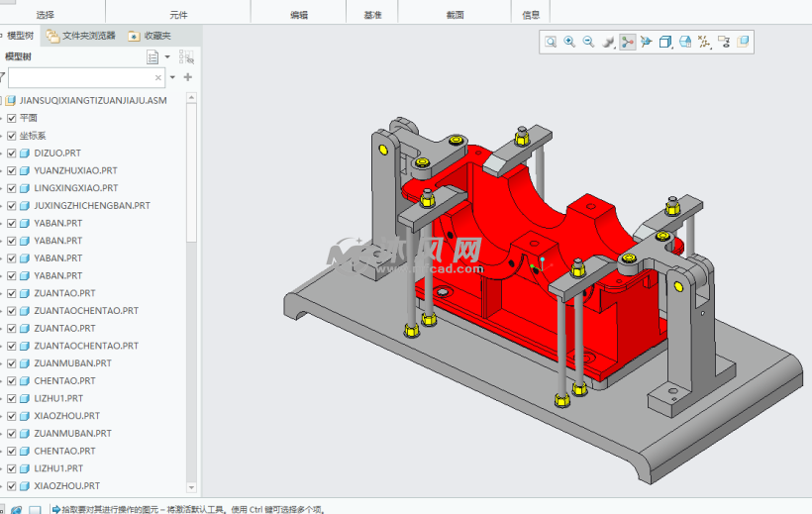Open the model tree settings dropdown arrow

167,57
